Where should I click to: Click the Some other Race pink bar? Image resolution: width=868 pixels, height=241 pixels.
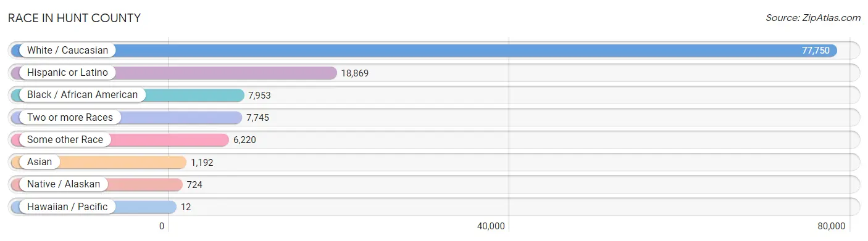(120, 140)
